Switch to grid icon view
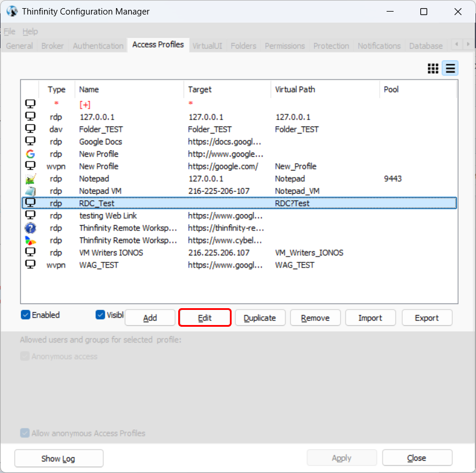The image size is (476, 473). pyautogui.click(x=433, y=68)
